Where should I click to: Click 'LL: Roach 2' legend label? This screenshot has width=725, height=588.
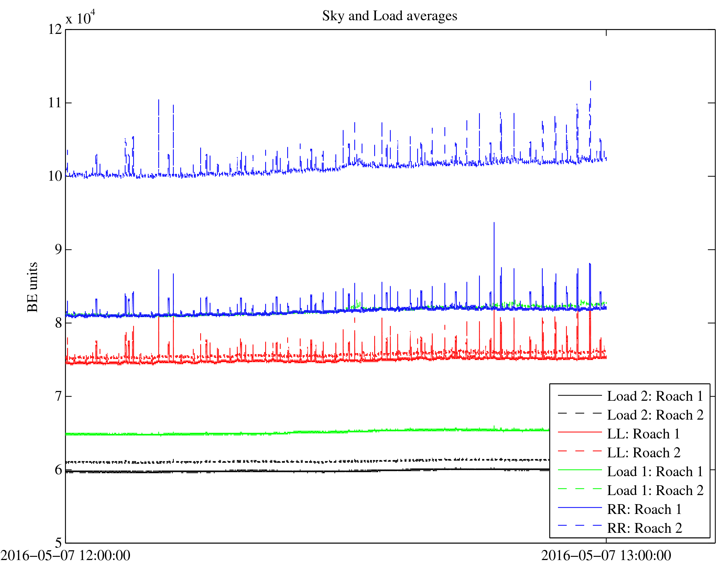tap(643, 453)
